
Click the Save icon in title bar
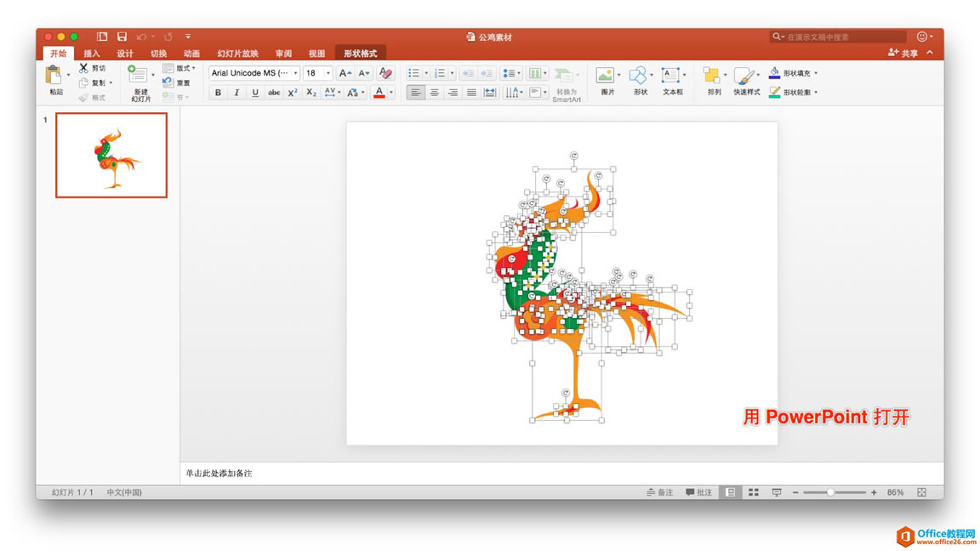click(122, 37)
